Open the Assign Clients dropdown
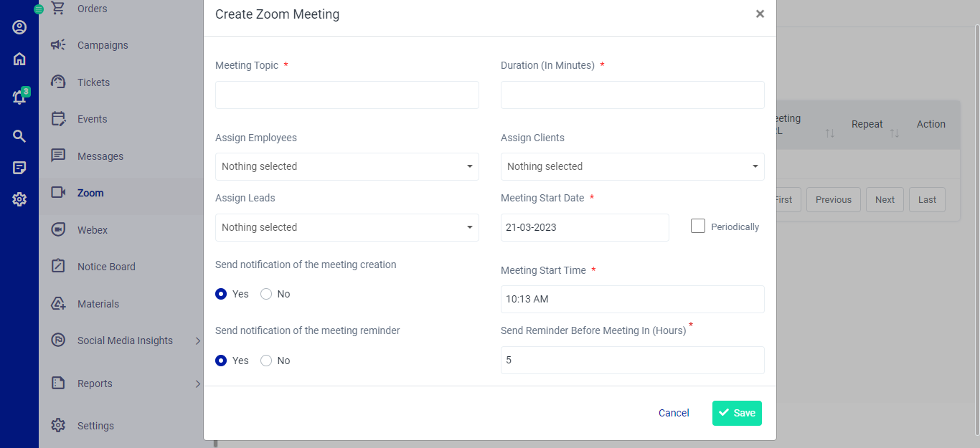 pyautogui.click(x=632, y=166)
